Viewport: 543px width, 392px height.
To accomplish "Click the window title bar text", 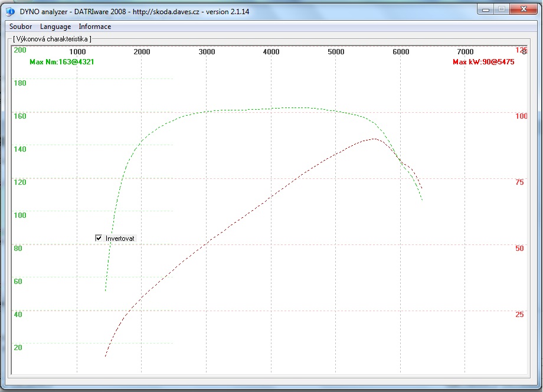I will pos(135,12).
